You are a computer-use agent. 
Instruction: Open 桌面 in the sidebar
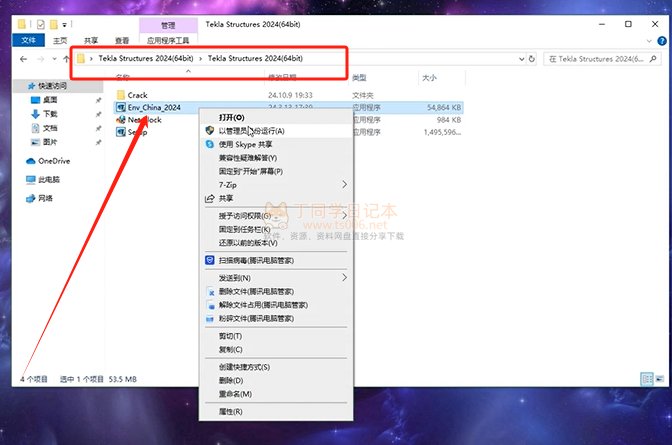[x=50, y=100]
